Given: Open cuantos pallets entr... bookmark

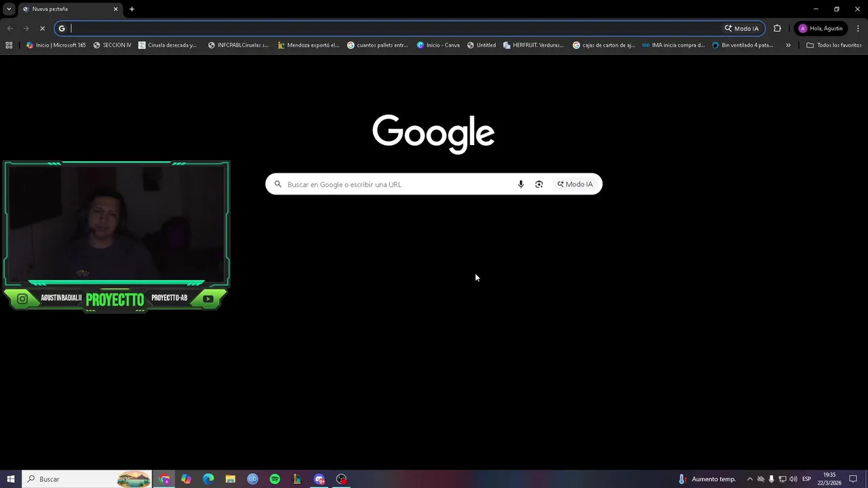Looking at the screenshot, I should click(x=378, y=45).
